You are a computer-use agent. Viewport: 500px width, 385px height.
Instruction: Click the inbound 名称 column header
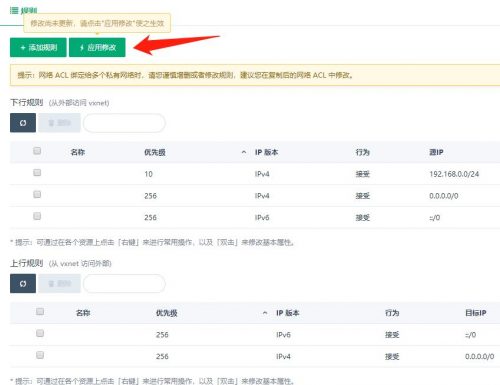pyautogui.click(x=78, y=152)
